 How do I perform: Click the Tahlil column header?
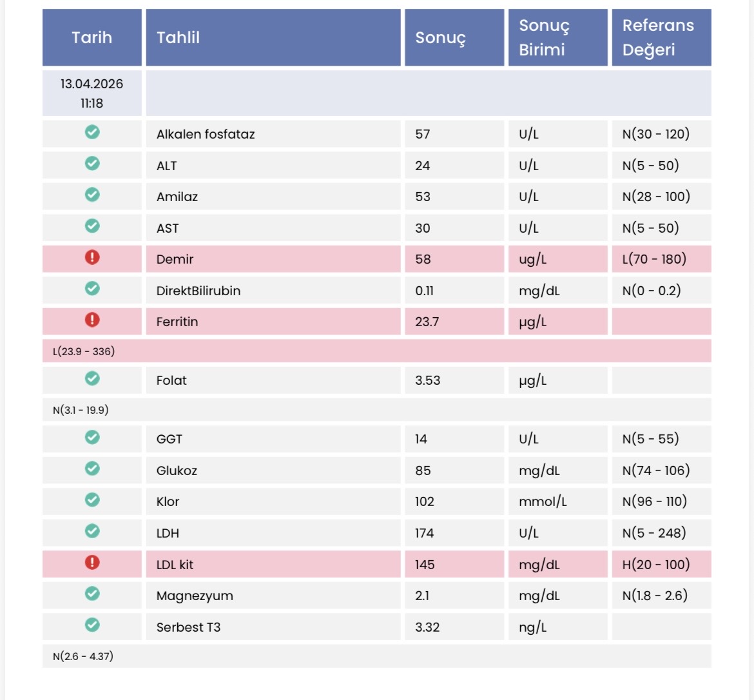[x=179, y=37]
